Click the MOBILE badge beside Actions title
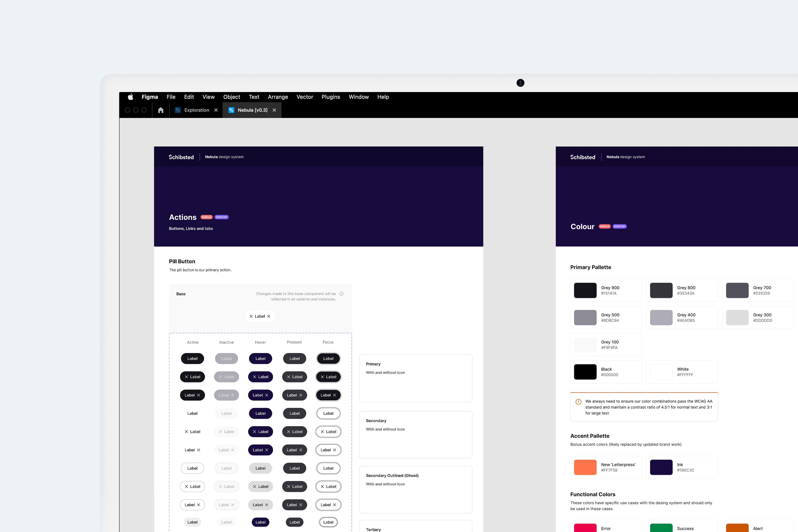Viewport: 798px width, 532px height. (x=207, y=217)
